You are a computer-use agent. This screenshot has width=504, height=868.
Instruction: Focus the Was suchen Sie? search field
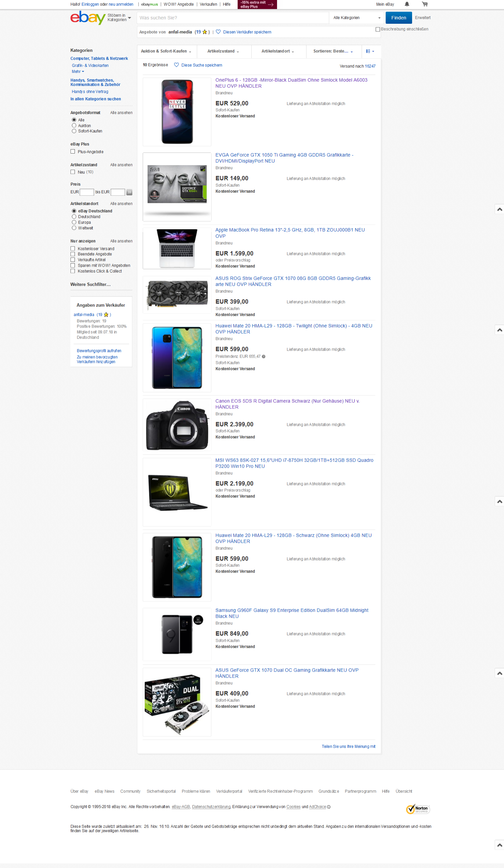233,18
